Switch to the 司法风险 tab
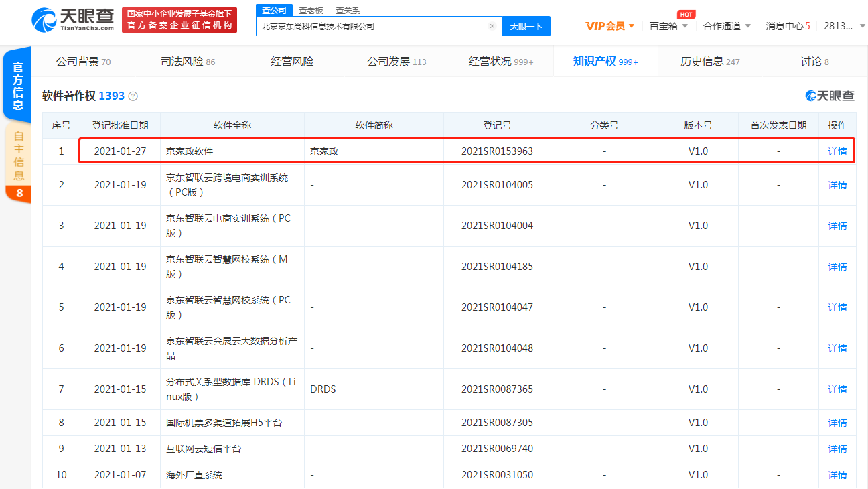Viewport: 868px width, 489px height. (188, 62)
